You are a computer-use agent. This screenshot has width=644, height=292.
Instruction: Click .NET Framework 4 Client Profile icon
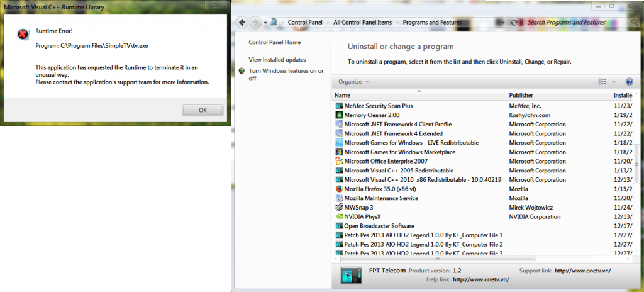point(339,124)
